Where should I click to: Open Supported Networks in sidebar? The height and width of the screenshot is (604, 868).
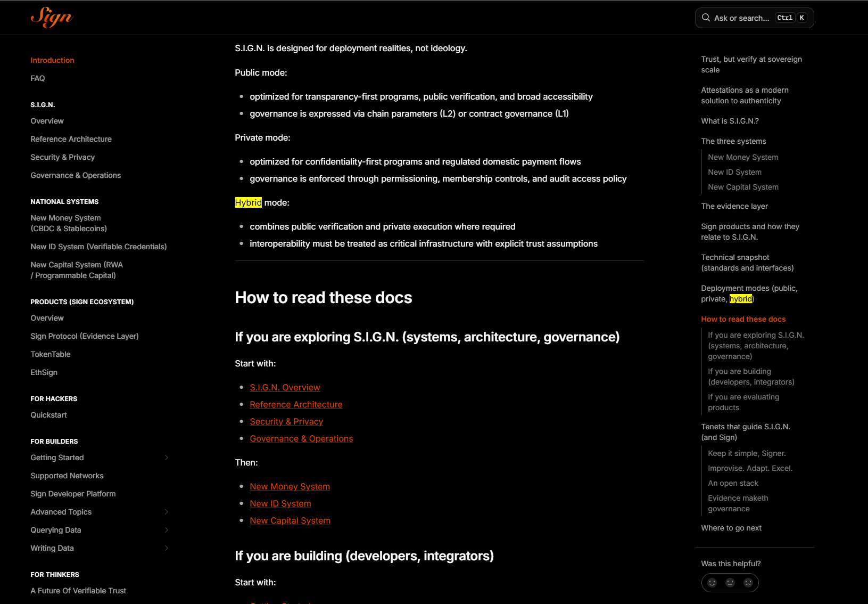(67, 476)
